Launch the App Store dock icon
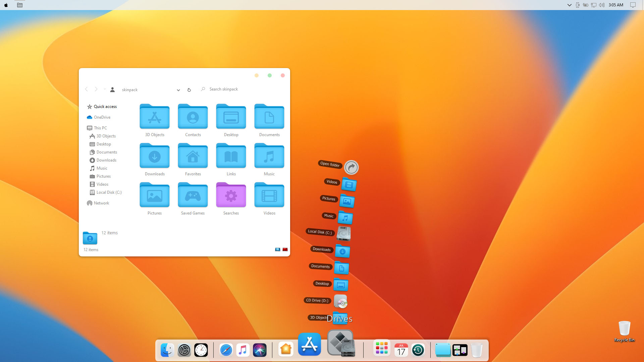 point(309,344)
